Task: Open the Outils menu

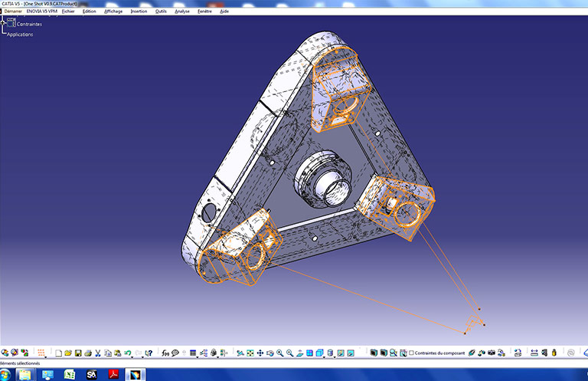Action: (x=160, y=11)
